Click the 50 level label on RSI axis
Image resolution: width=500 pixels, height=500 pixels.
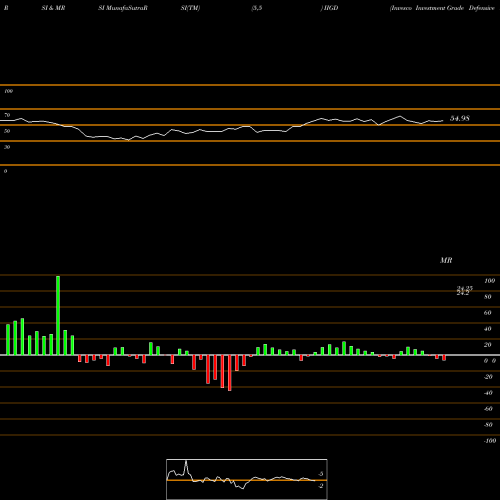point(7,131)
